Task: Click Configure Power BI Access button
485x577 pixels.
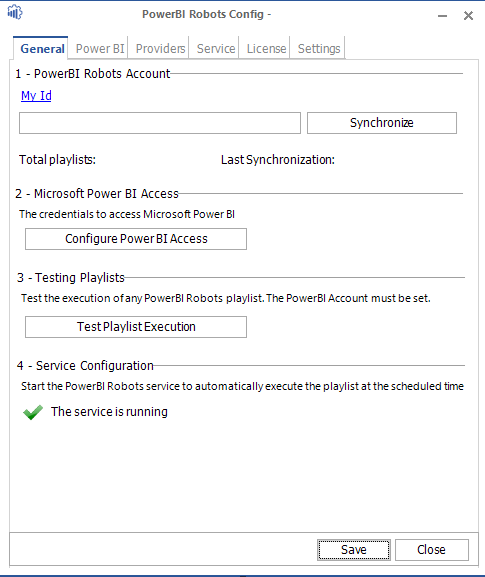Action: click(136, 239)
